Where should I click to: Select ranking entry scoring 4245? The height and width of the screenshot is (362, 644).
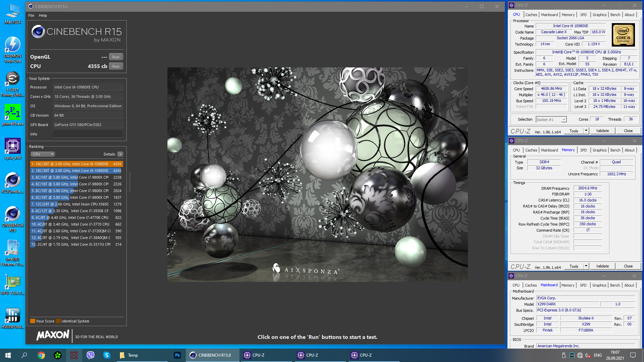pos(76,171)
